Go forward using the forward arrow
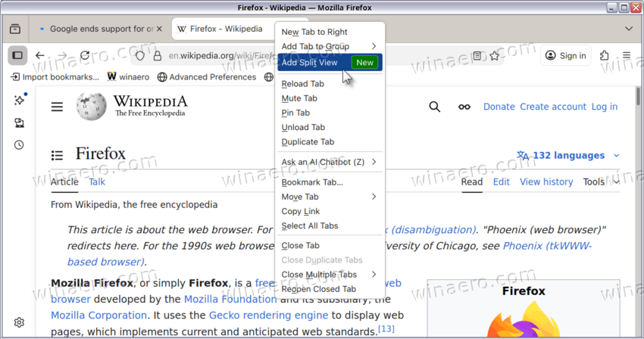This screenshot has width=644, height=339. click(62, 55)
